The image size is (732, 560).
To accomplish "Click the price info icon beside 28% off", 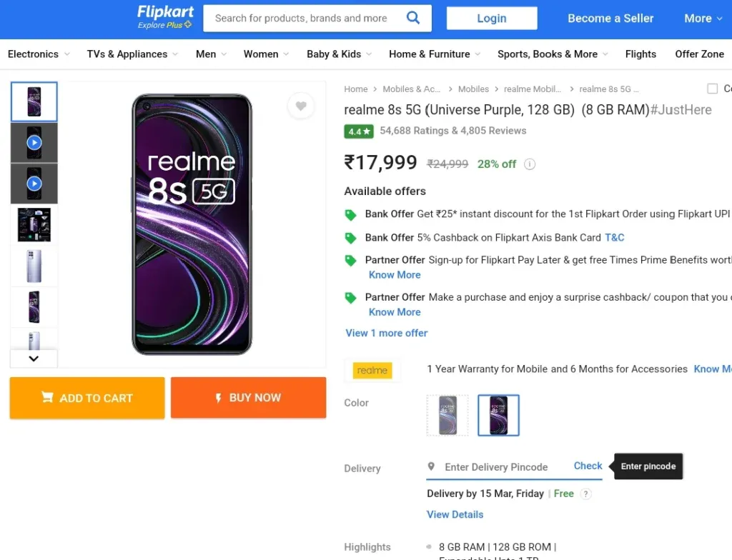I will 530,164.
